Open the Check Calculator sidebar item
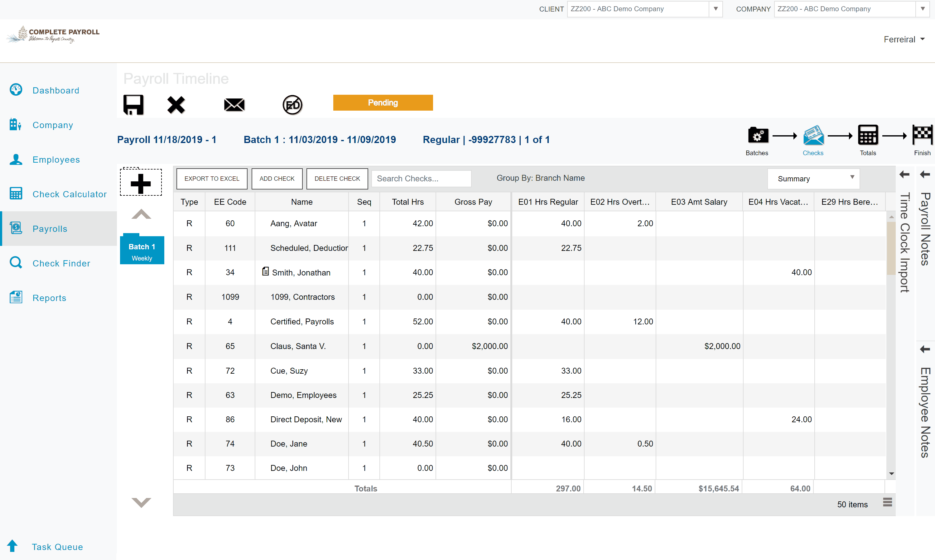The image size is (935, 560). [70, 194]
